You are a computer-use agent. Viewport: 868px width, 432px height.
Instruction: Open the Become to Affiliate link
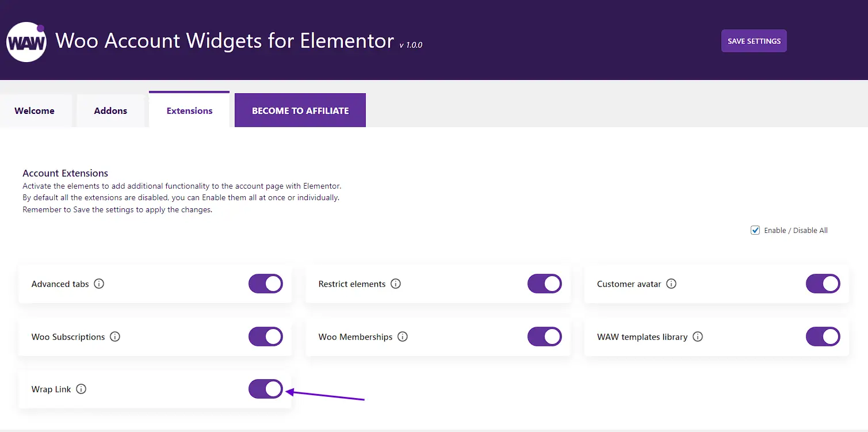pyautogui.click(x=300, y=110)
